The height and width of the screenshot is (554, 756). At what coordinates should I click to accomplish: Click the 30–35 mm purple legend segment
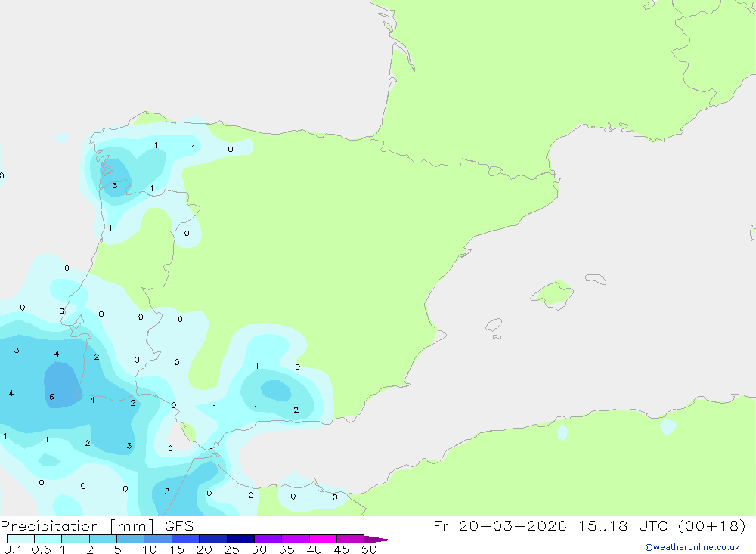(268, 539)
